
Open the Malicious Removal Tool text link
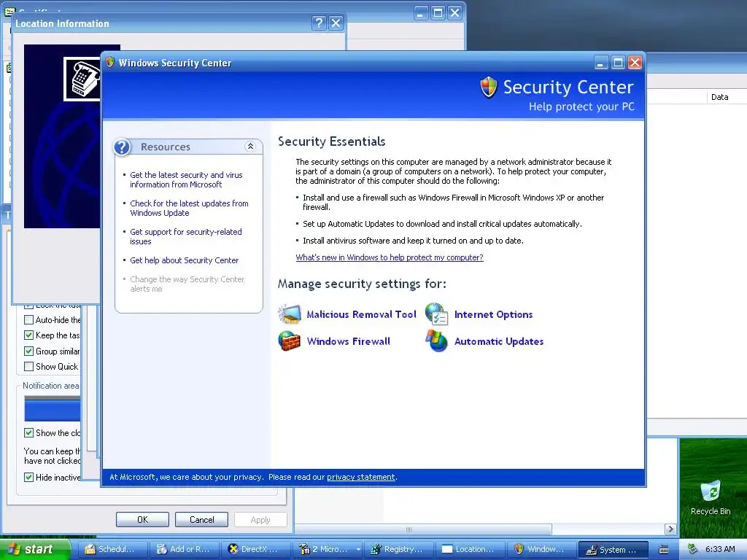pos(361,314)
